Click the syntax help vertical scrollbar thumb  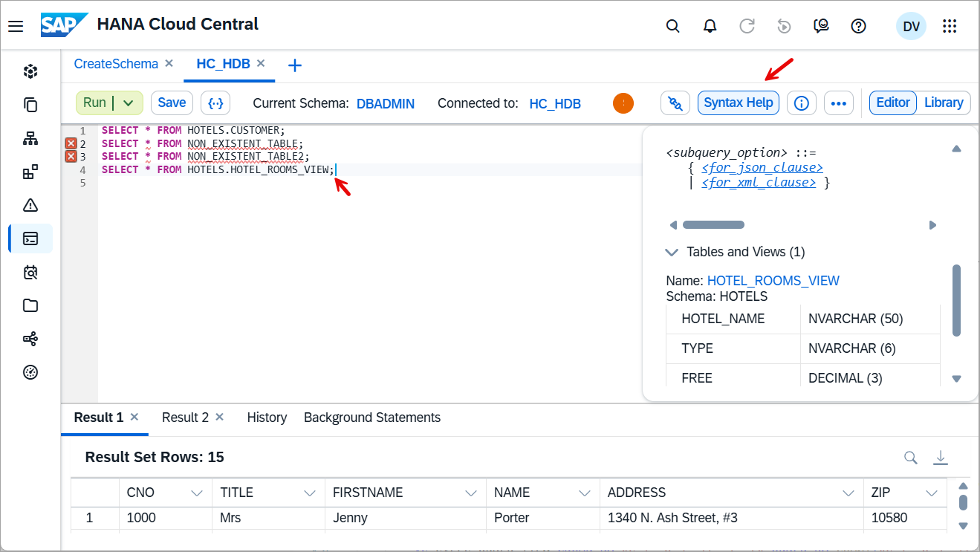957,301
